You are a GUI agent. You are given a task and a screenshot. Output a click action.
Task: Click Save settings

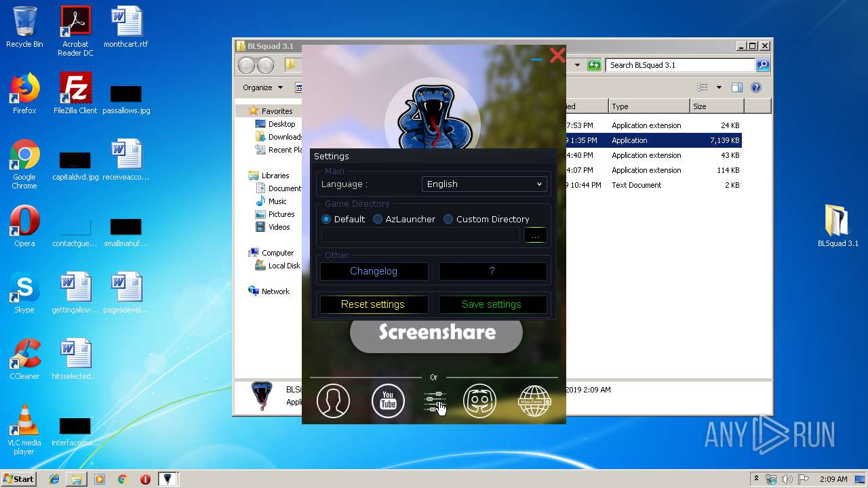click(492, 304)
